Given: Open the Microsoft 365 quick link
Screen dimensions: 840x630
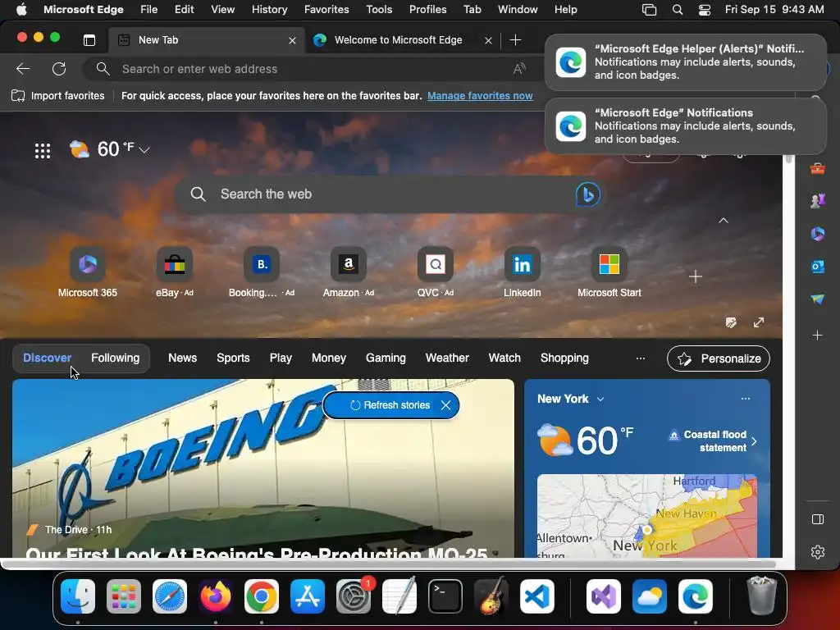Looking at the screenshot, I should (87, 272).
